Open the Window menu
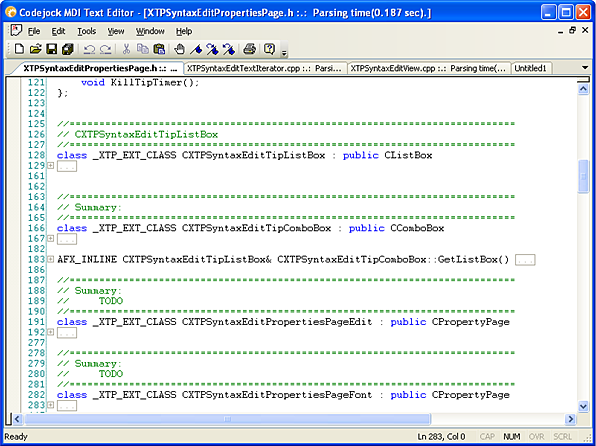 pyautogui.click(x=150, y=31)
